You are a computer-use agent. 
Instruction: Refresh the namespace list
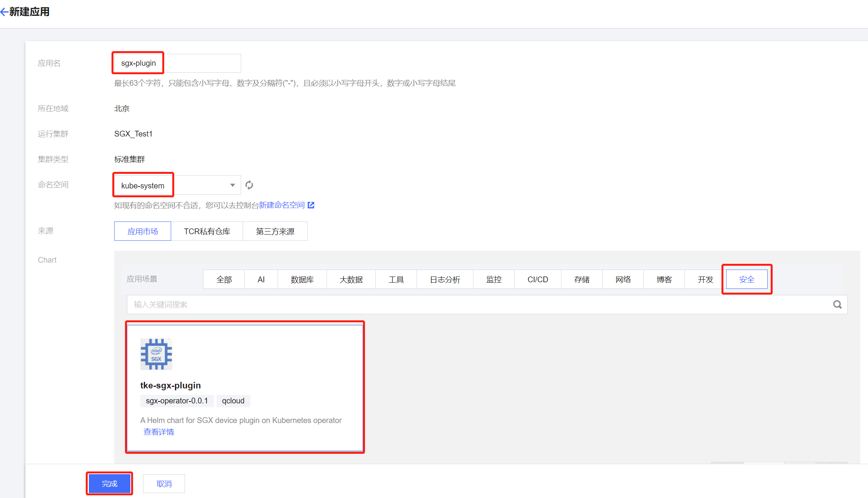click(x=249, y=185)
